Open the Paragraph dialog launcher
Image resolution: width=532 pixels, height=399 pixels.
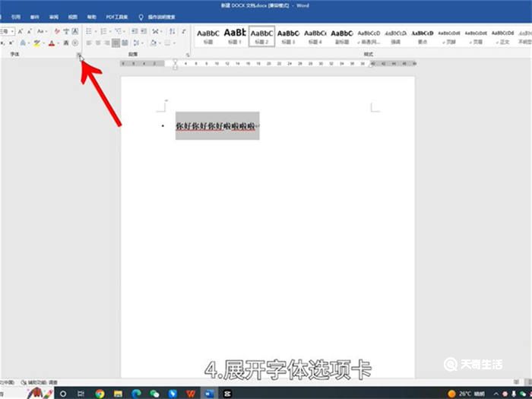tap(188, 55)
